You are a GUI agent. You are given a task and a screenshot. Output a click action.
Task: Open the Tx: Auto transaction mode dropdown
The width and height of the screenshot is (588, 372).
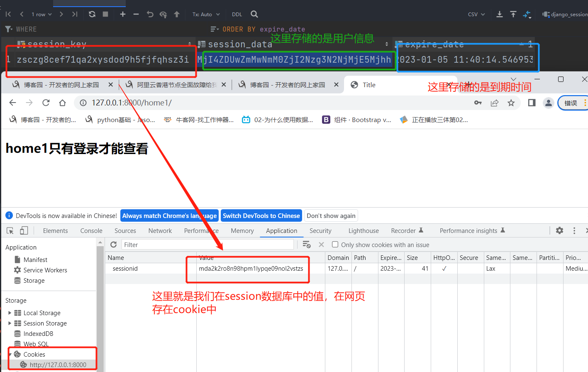pyautogui.click(x=206, y=14)
